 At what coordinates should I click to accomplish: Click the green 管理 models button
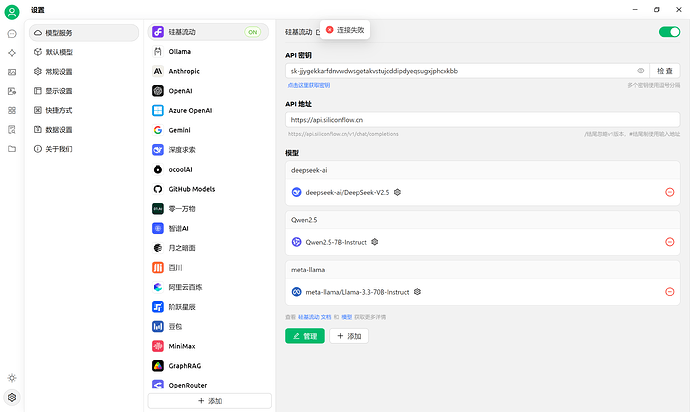305,336
